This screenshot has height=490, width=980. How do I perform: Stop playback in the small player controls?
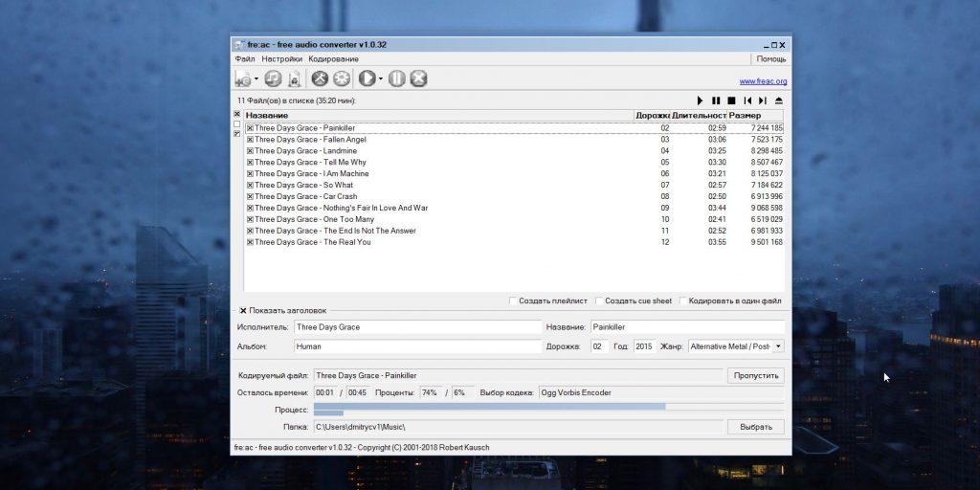pyautogui.click(x=731, y=100)
